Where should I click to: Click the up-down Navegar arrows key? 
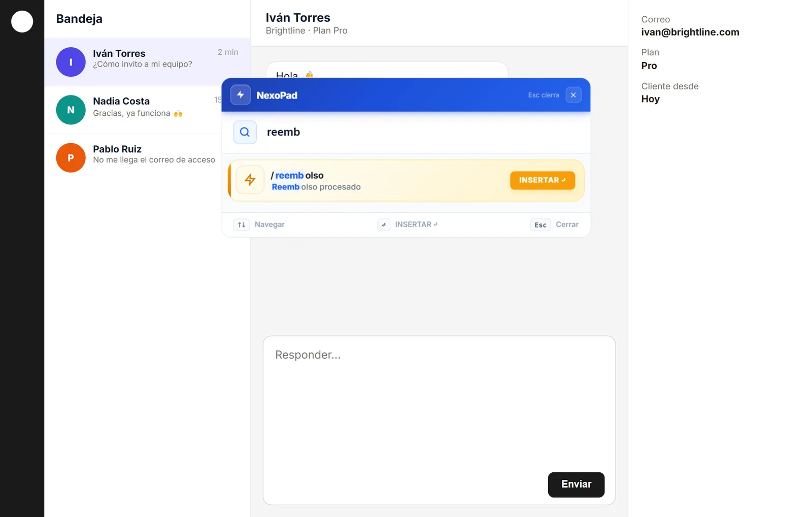[x=242, y=224]
